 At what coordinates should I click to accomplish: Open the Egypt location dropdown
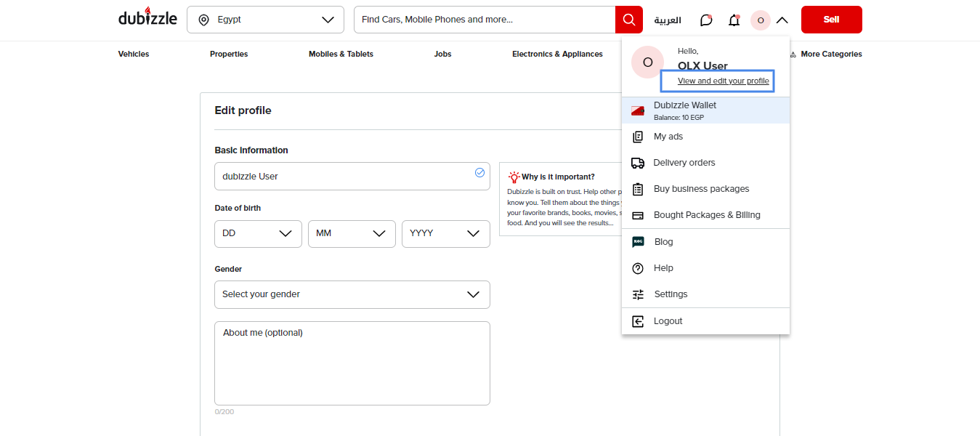(x=265, y=20)
